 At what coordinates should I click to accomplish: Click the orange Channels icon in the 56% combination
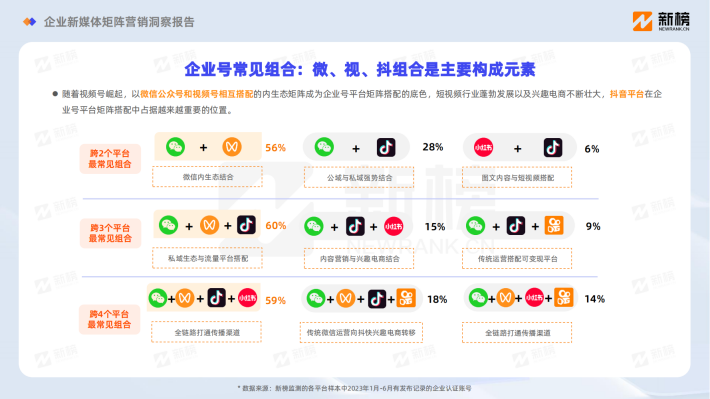pyautogui.click(x=232, y=147)
